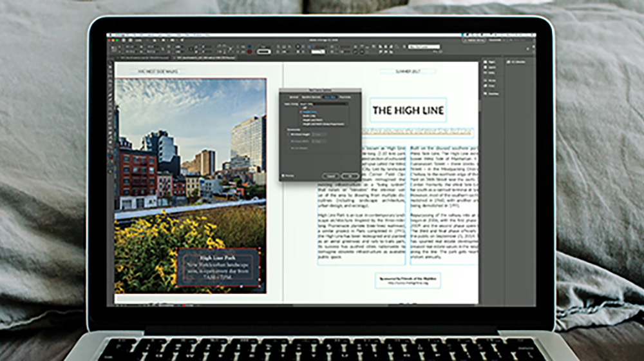Select the SUMMER 2017 header text
This screenshot has height=361, width=644.
408,72
